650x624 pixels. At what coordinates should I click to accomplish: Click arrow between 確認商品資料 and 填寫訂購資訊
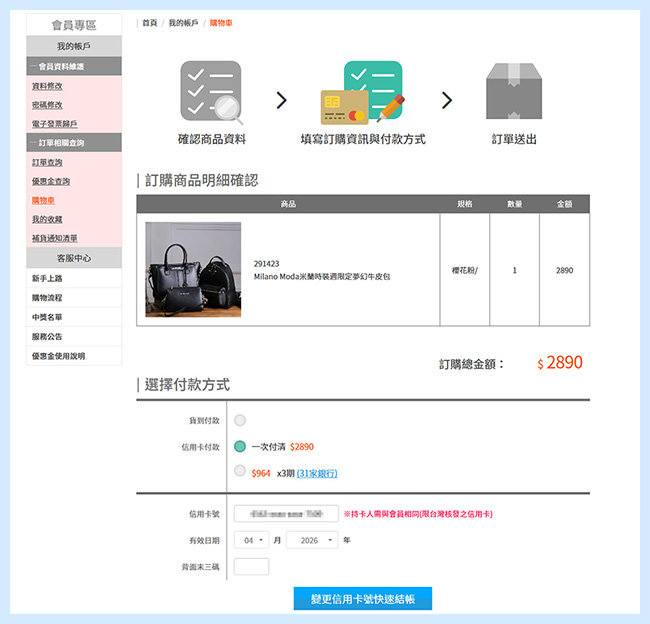pyautogui.click(x=282, y=100)
